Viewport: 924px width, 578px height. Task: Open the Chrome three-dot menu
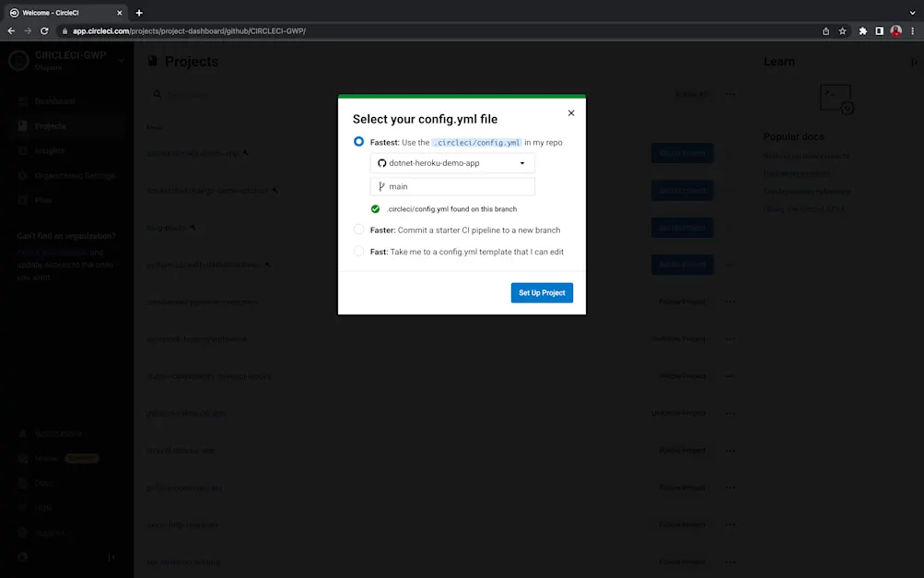[x=913, y=31]
